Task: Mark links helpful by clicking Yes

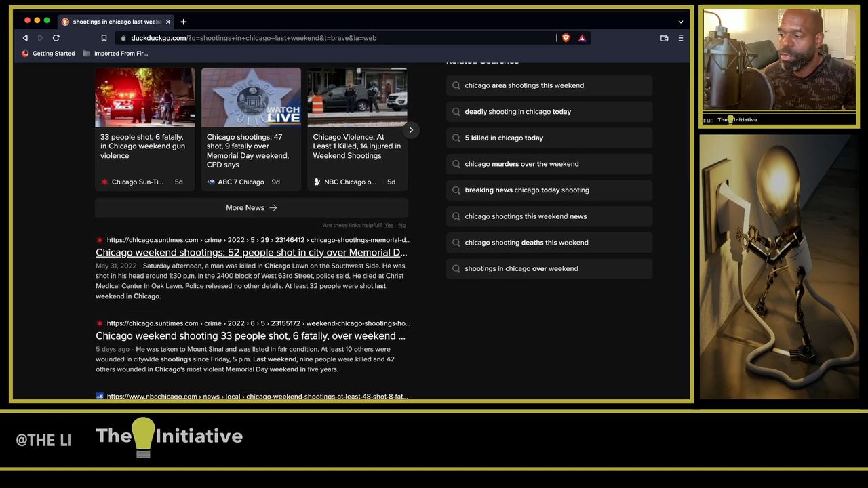Action: pyautogui.click(x=389, y=225)
